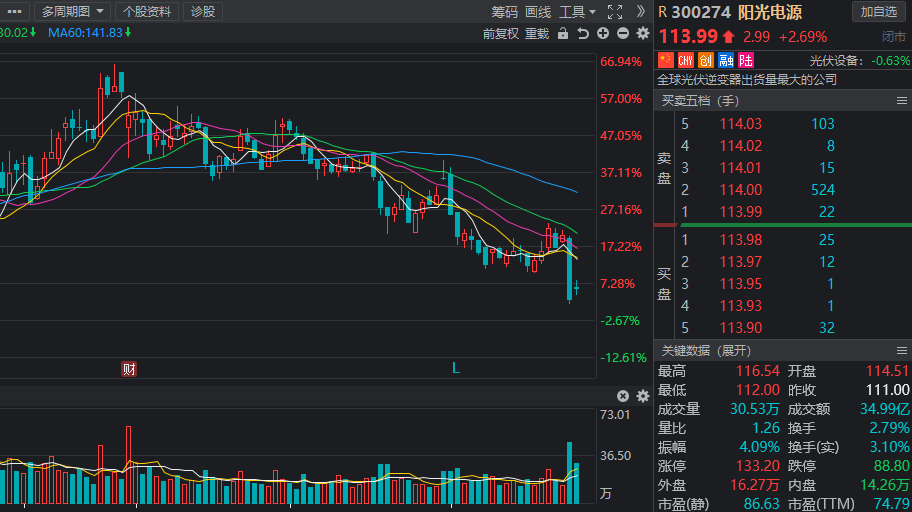
Task: Expand more toolbar options with double chevron
Action: [x=640, y=12]
